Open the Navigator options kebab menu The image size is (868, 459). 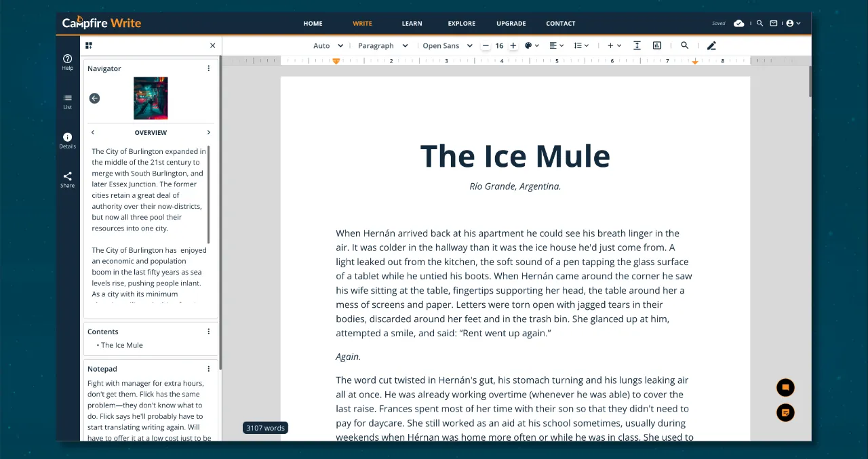point(208,68)
